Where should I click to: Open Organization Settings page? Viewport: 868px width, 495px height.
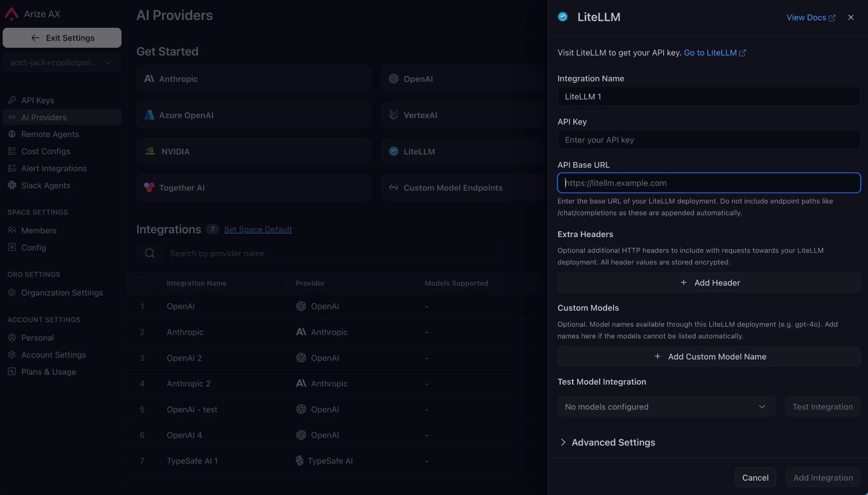tap(62, 293)
